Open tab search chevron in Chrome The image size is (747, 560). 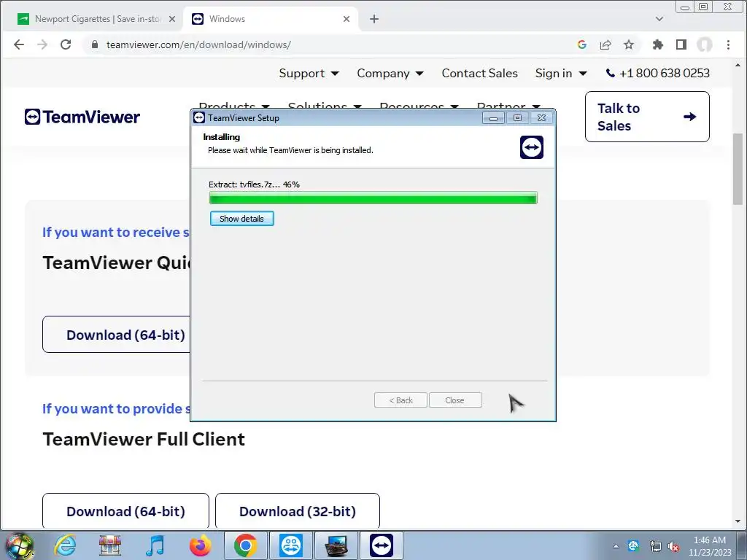coord(659,19)
